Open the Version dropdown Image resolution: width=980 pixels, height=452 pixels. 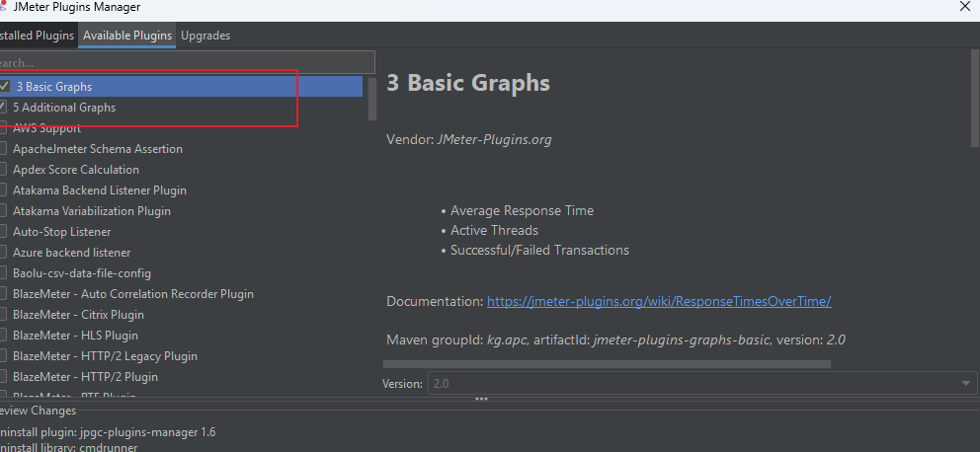[701, 383]
